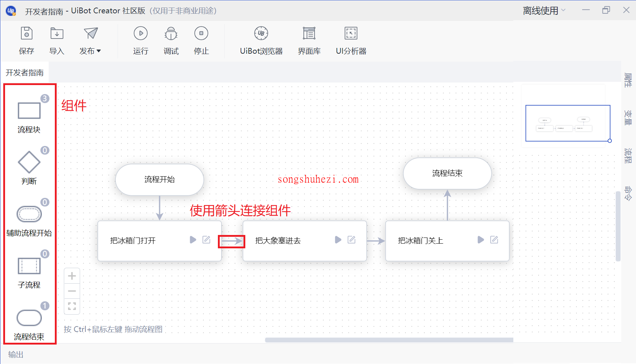Screen dimensions: 636x364
Task: Click arrow from 把冰箱门关上 to 流程结束
Action: [x=447, y=205]
